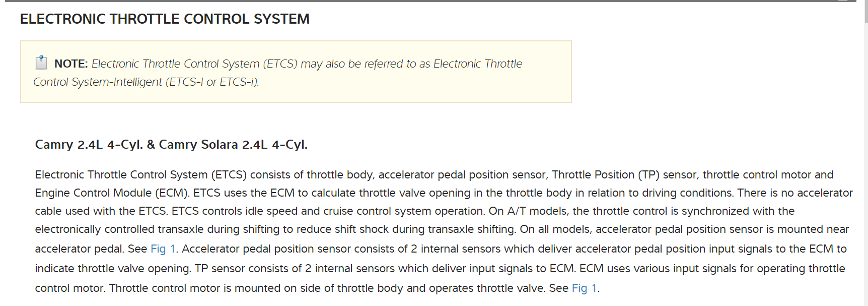The image size is (868, 306).
Task: Click the bold 'NOTE:' label
Action: click(71, 64)
